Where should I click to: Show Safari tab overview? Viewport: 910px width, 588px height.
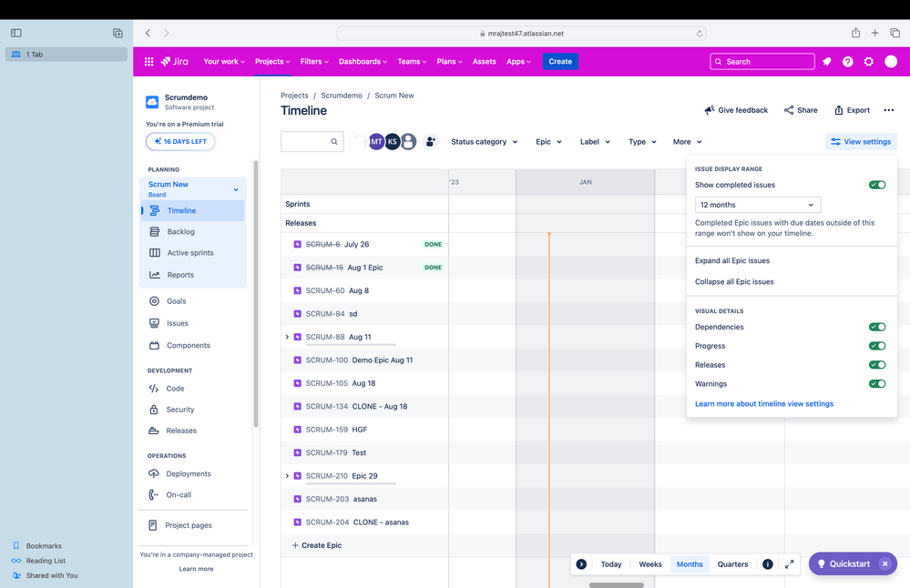[895, 33]
